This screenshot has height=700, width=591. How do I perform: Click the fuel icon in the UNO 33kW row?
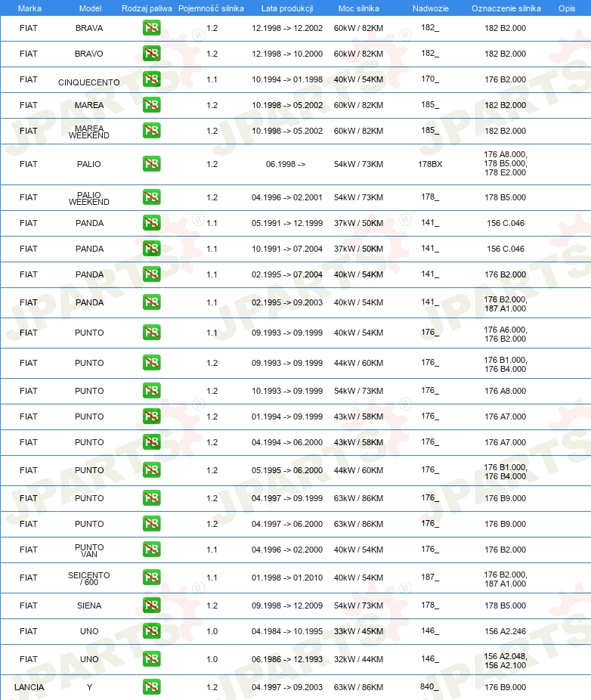pyautogui.click(x=152, y=631)
